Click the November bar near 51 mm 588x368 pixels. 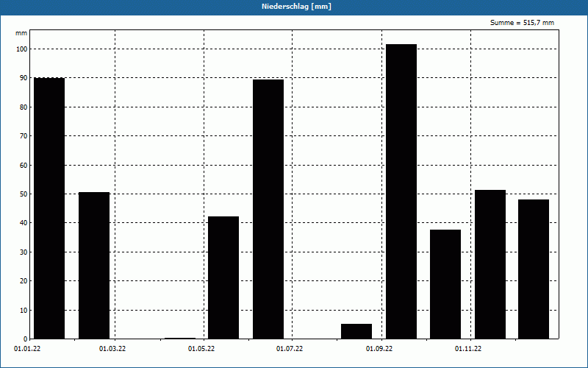point(490,264)
